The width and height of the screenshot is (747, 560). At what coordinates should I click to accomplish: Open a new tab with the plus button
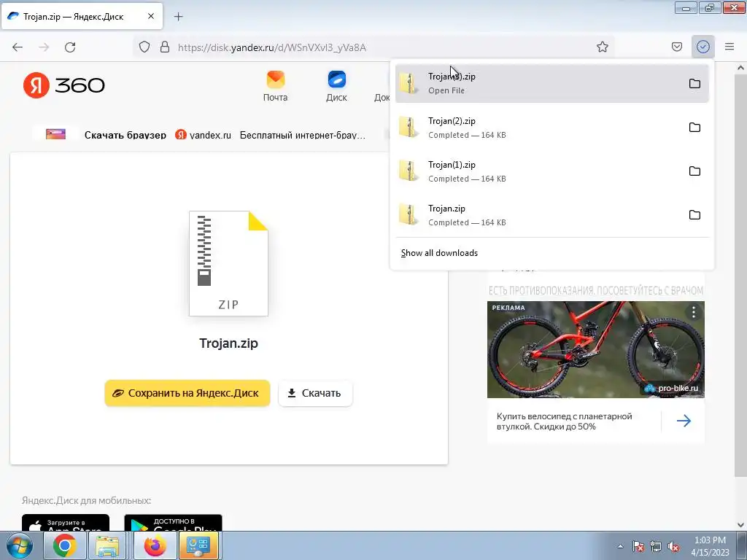point(178,17)
